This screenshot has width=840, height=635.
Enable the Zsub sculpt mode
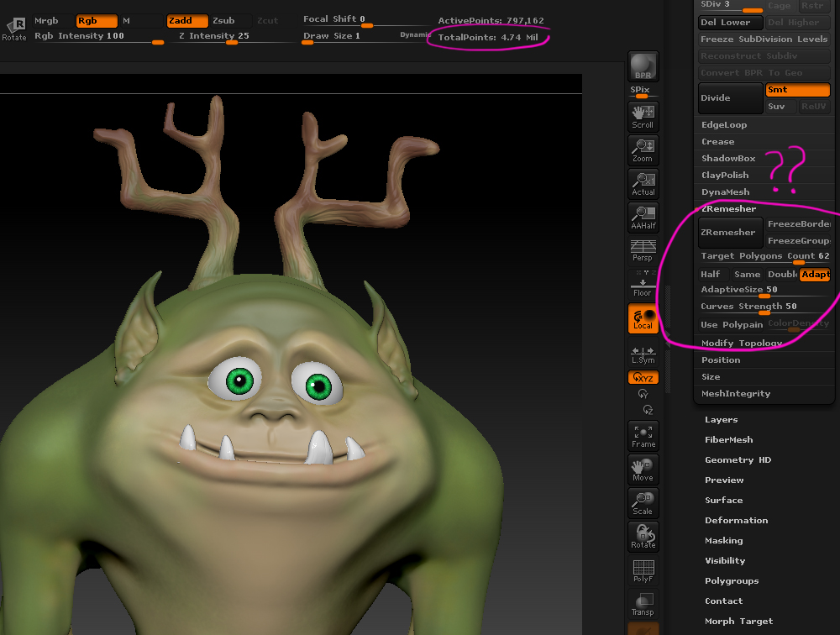click(x=224, y=20)
